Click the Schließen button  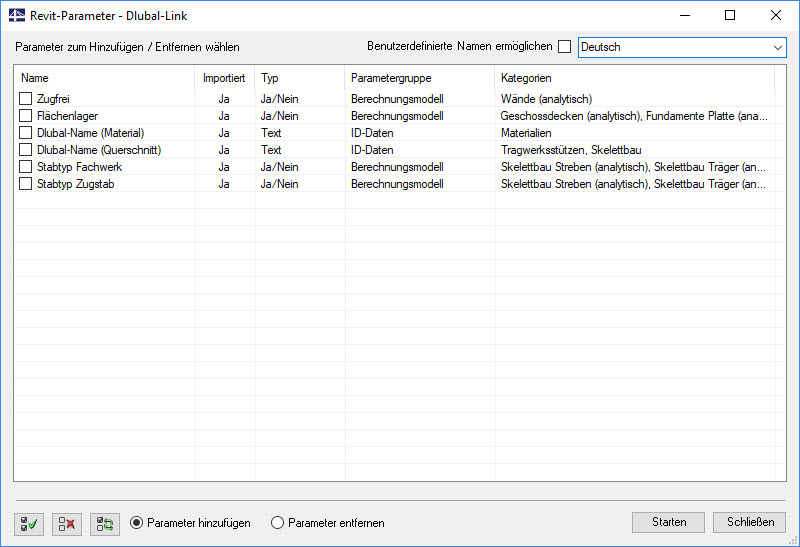(750, 522)
